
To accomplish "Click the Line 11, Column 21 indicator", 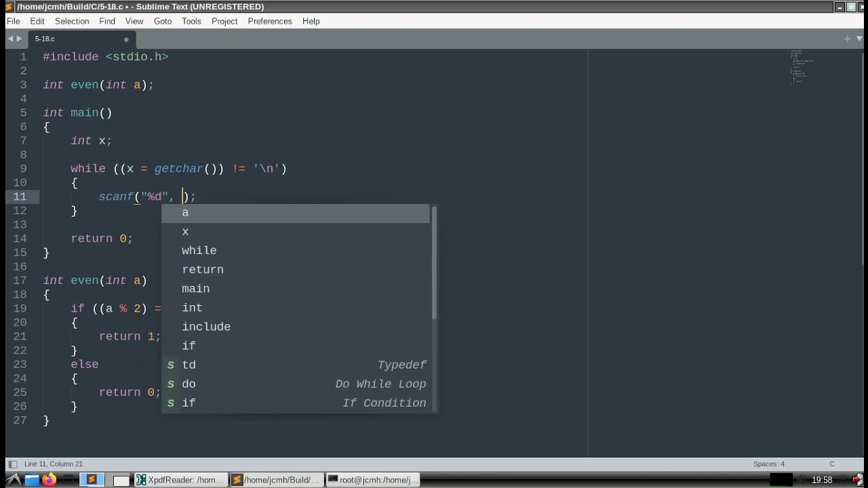I will coord(54,464).
